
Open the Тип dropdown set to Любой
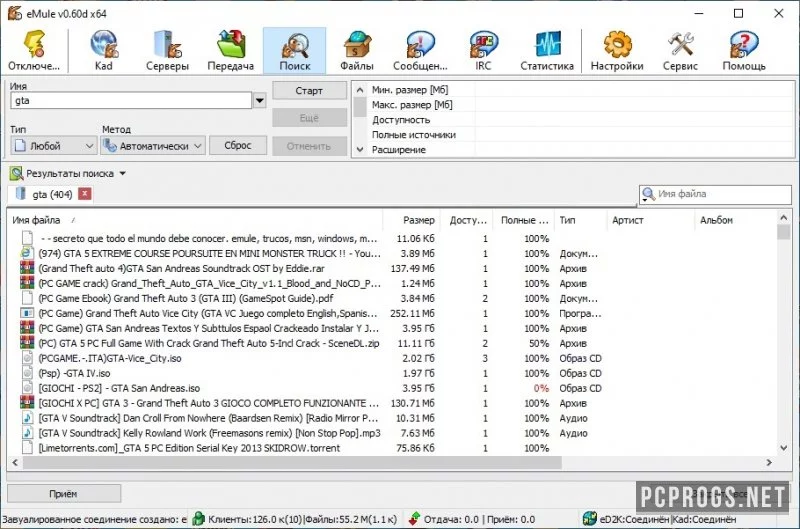[x=53, y=146]
